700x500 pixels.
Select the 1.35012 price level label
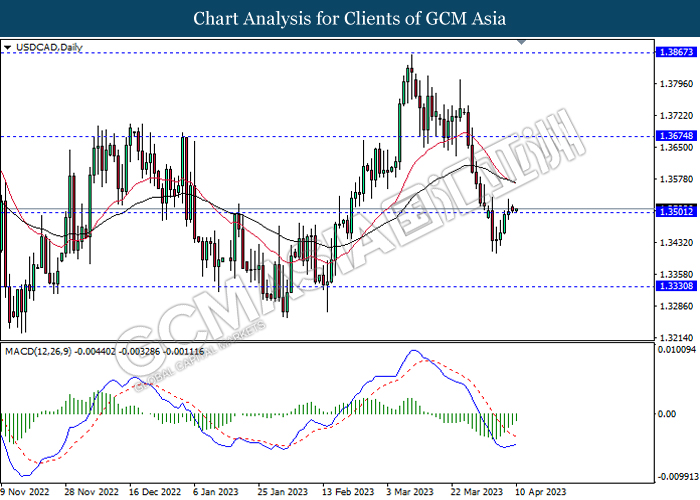pos(676,211)
